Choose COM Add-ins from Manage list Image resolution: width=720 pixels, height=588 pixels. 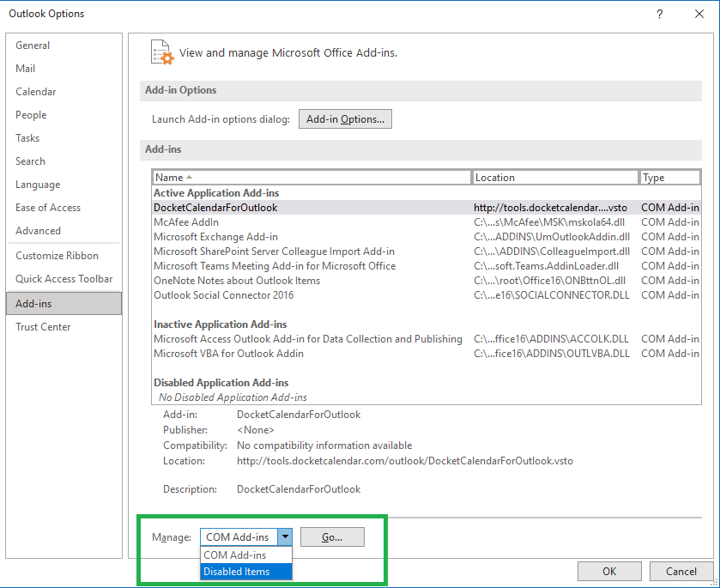(x=246, y=555)
